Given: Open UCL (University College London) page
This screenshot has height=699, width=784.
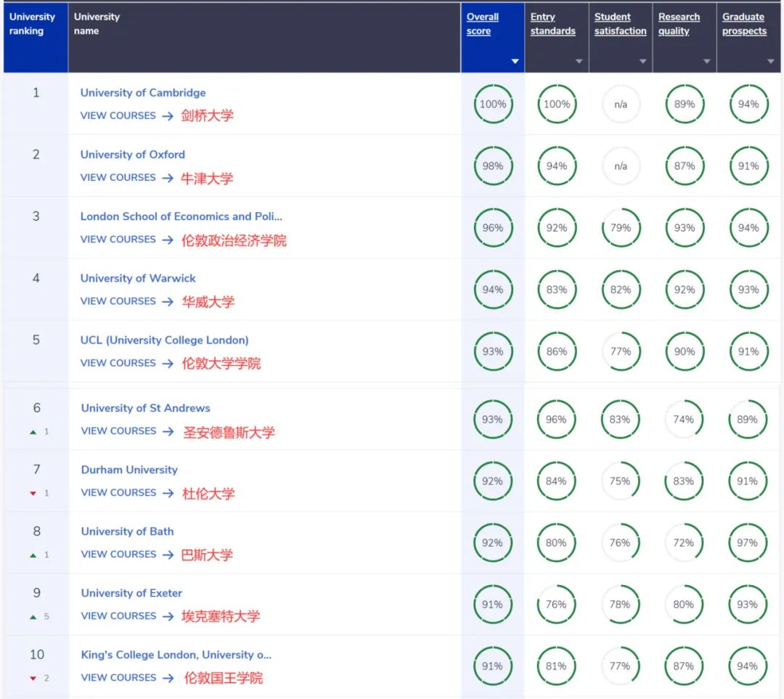Looking at the screenshot, I should pos(165,340).
